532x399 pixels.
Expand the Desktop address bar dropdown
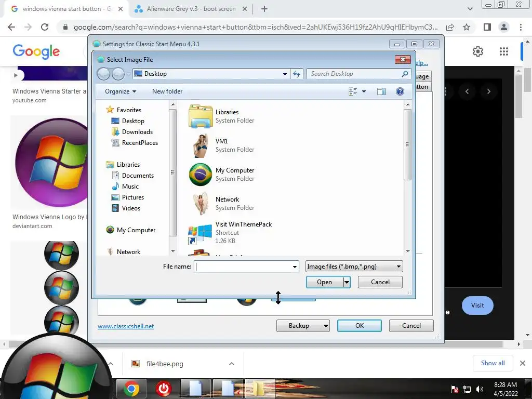coord(285,74)
